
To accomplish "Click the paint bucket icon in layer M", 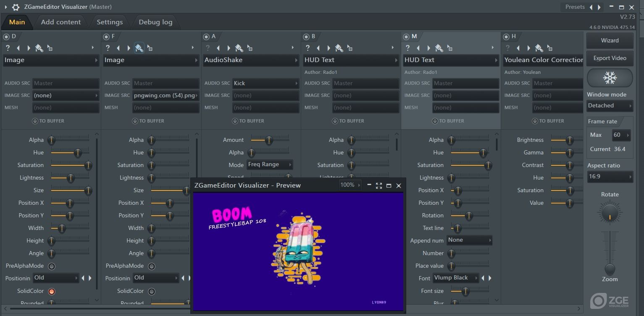I will point(439,48).
